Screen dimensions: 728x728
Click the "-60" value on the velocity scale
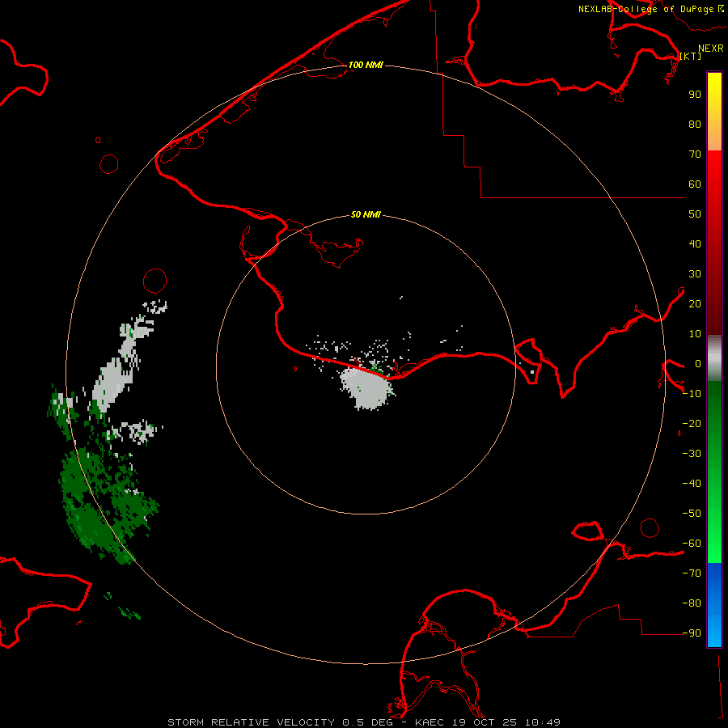tap(692, 544)
